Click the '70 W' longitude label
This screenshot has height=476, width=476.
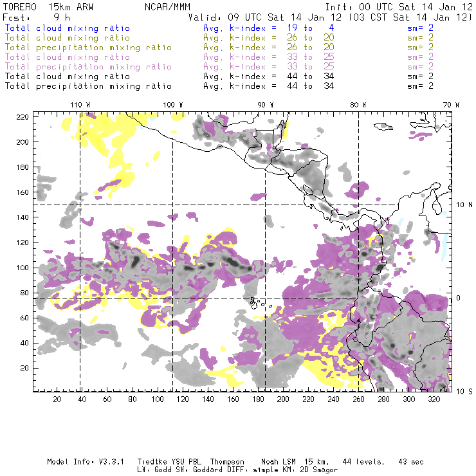tap(451, 105)
